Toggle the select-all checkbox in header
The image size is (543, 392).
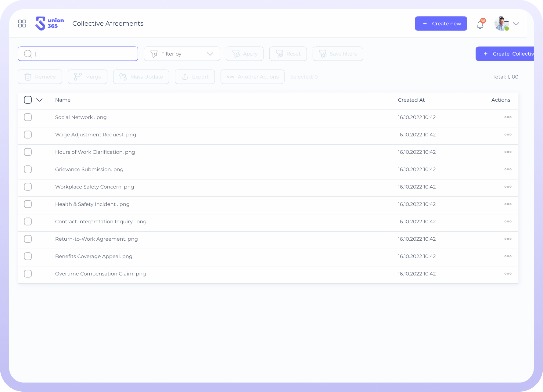point(28,100)
